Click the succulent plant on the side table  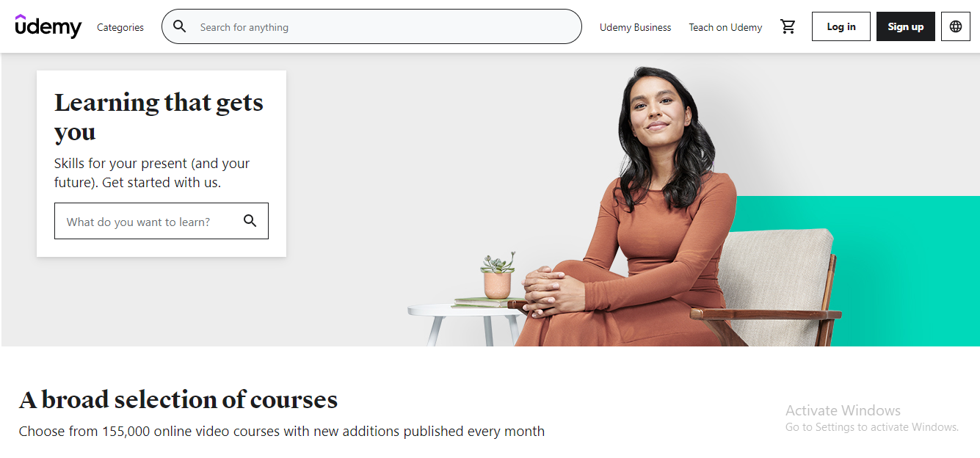tap(498, 275)
